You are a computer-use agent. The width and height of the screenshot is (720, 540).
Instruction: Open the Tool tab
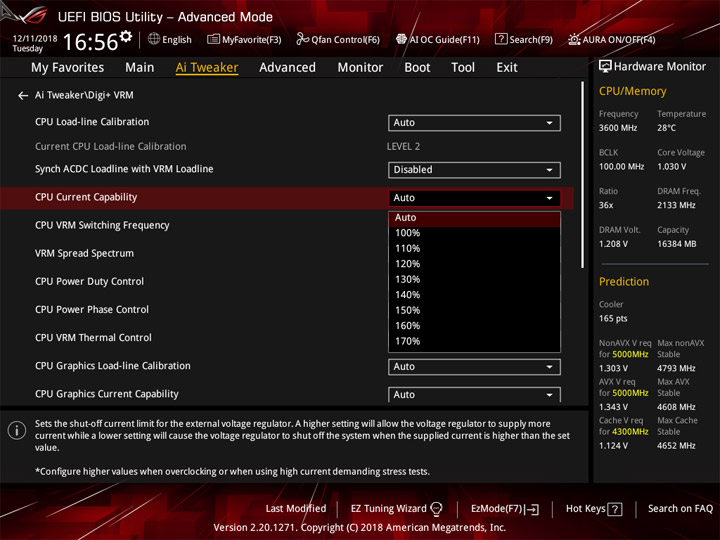tap(463, 68)
